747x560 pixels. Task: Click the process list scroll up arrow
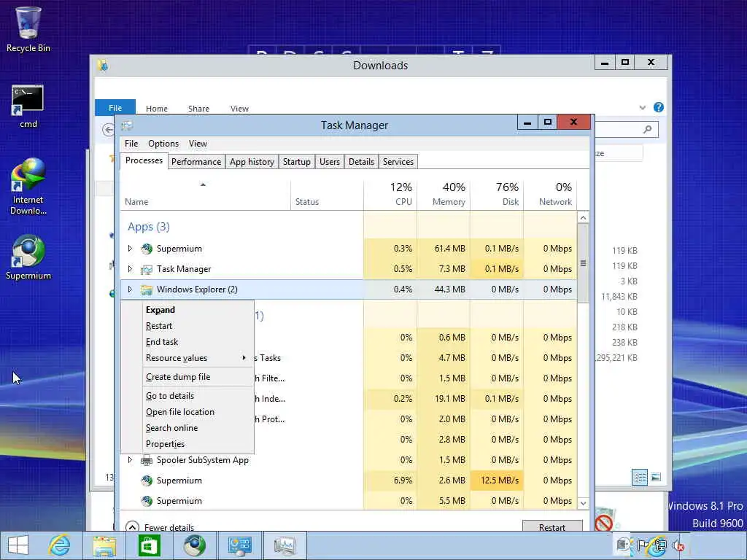(583, 217)
